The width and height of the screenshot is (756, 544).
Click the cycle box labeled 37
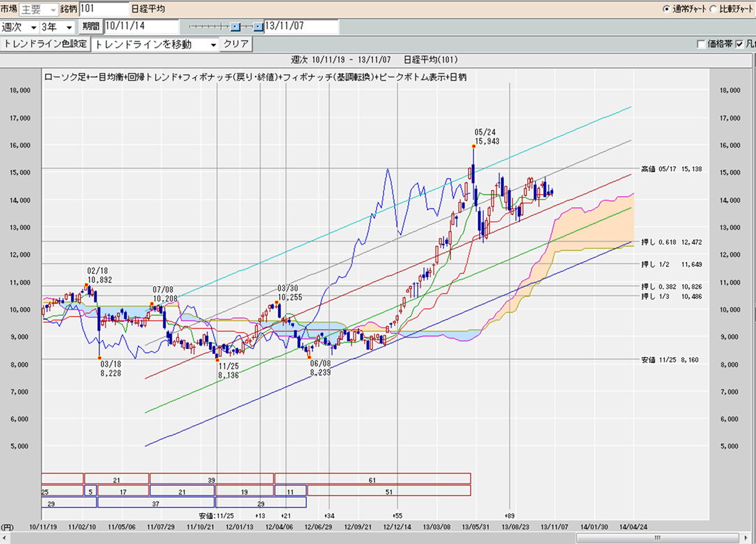pos(156,503)
